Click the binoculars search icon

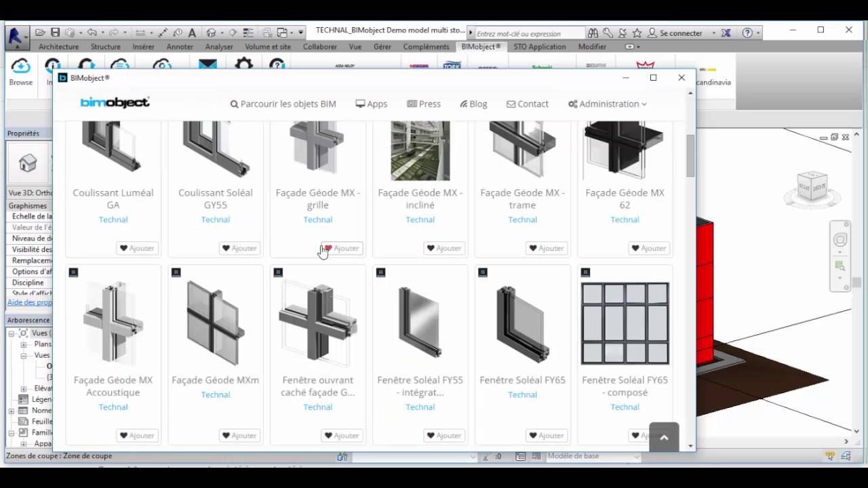tap(593, 33)
